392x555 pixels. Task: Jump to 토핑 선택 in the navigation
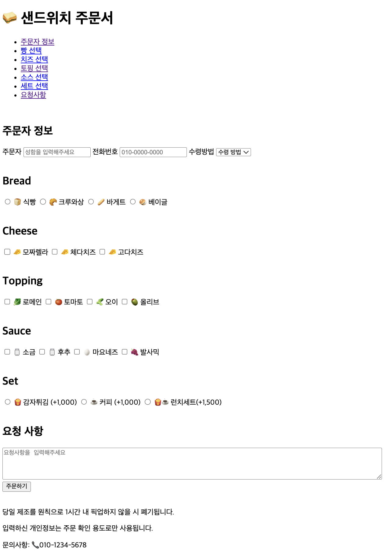[x=34, y=68]
